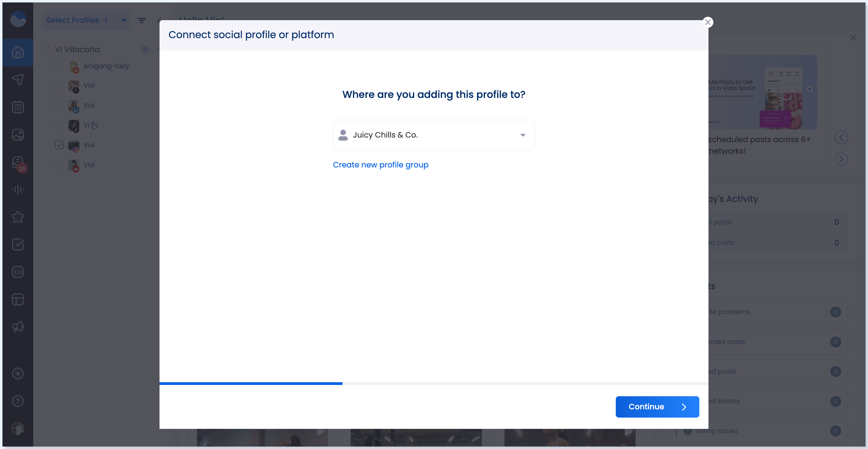Click the Continue button

tap(657, 407)
